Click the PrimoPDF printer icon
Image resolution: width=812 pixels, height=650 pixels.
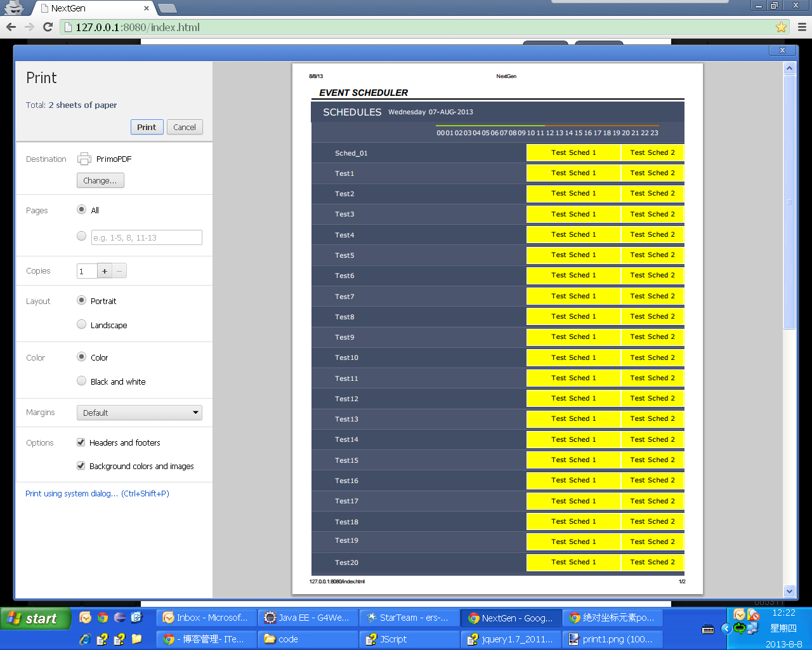pos(84,159)
